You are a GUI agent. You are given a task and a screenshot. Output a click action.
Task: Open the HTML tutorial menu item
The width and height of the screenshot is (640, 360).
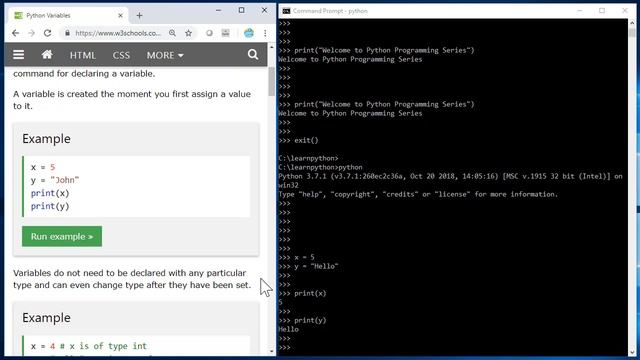(x=82, y=55)
